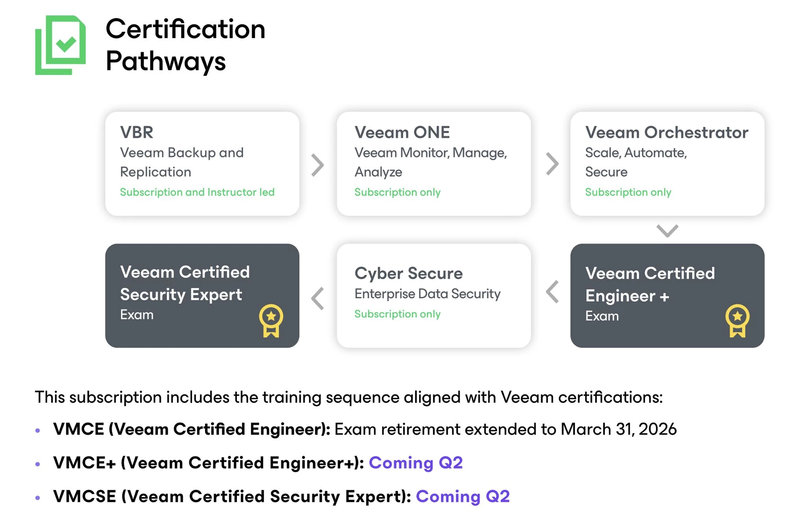Click "Subscription only" under Cyber Secure
This screenshot has height=532, width=806.
[x=397, y=314]
